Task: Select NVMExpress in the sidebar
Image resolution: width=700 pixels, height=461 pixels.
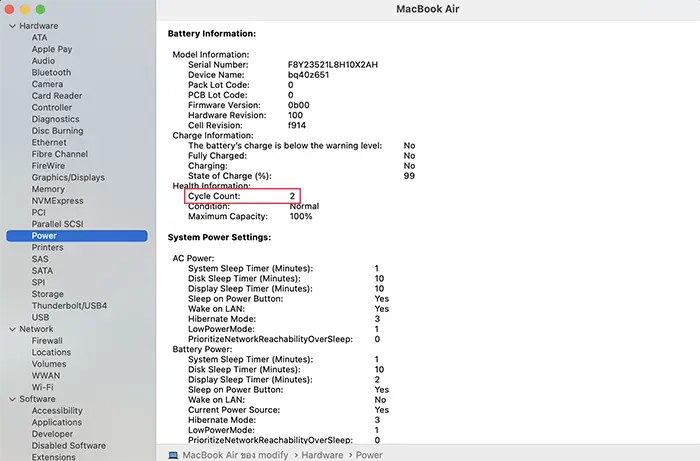Action: coord(58,201)
